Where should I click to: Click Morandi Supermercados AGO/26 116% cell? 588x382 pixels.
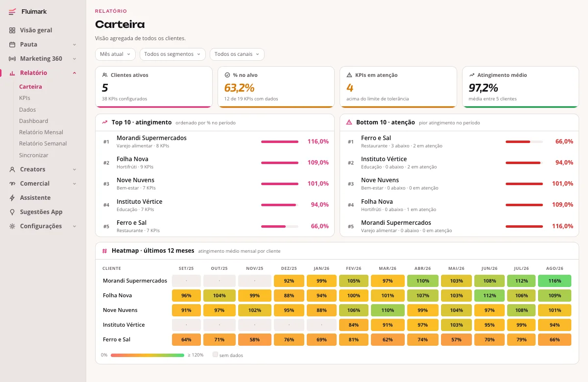point(555,281)
